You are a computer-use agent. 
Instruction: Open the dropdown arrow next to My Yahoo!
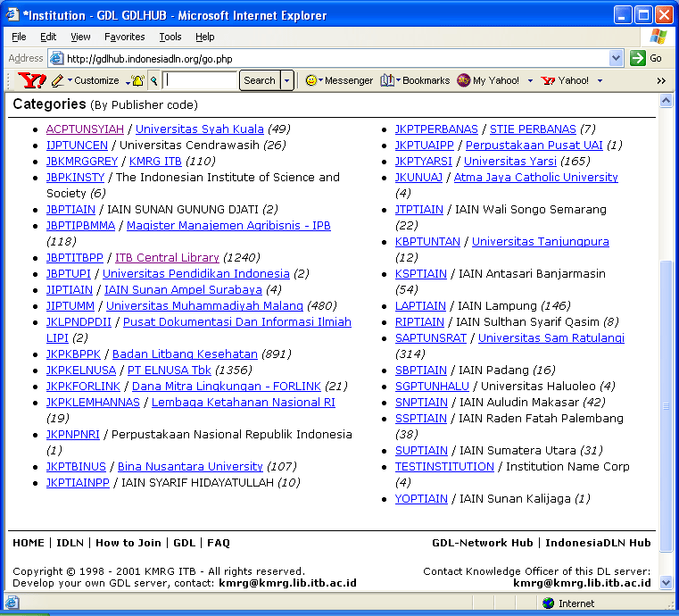point(530,80)
